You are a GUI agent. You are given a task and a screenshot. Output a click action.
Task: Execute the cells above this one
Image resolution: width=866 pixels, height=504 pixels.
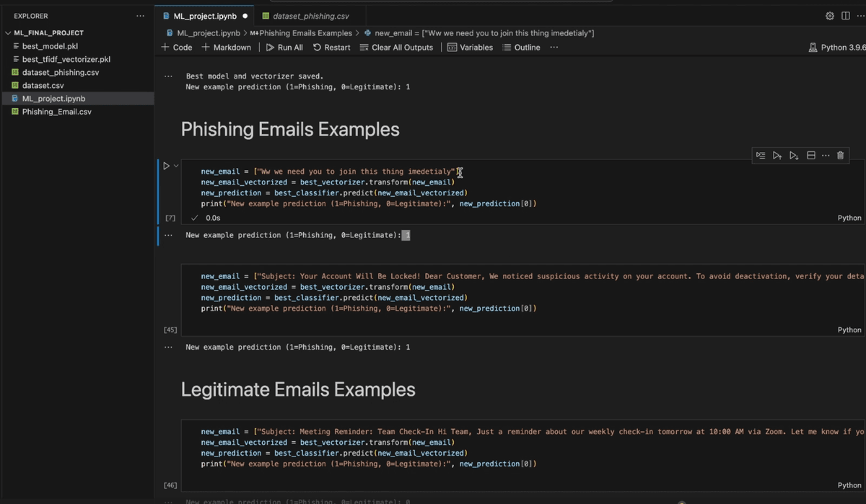pyautogui.click(x=777, y=155)
